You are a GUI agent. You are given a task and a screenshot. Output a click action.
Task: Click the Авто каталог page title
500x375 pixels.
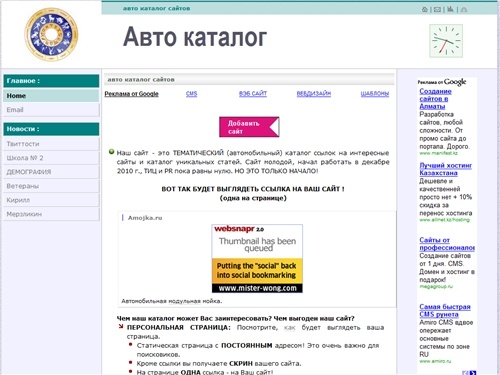click(195, 37)
